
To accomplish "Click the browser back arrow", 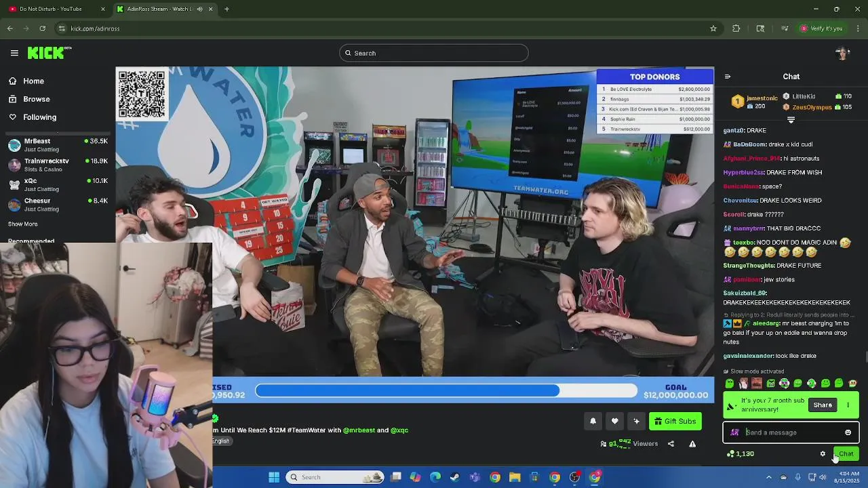I will (x=10, y=28).
